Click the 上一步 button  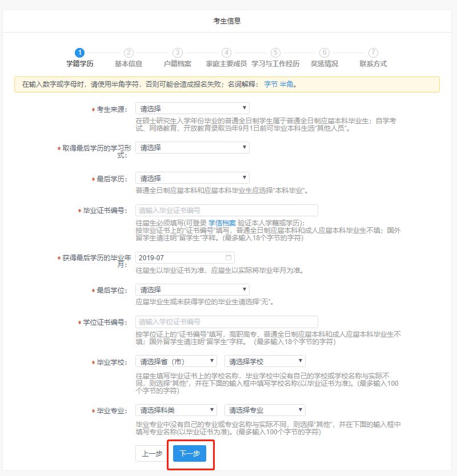click(x=152, y=453)
